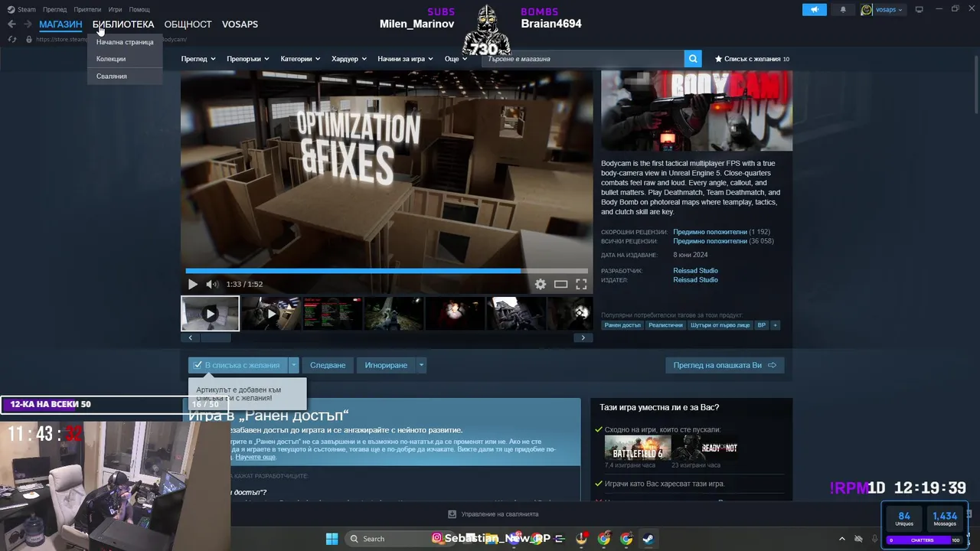The height and width of the screenshot is (551, 980).
Task: Open the Windows Start menu
Action: pos(332,539)
